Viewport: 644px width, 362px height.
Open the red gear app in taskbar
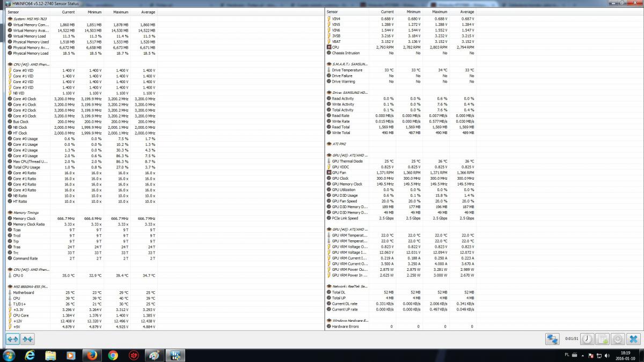(x=134, y=355)
